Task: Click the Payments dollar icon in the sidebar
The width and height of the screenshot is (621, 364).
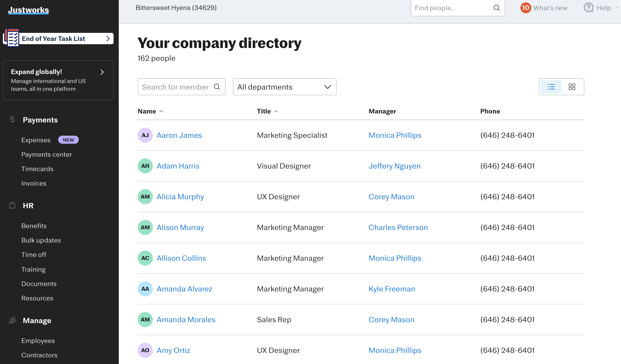Action: pos(12,119)
